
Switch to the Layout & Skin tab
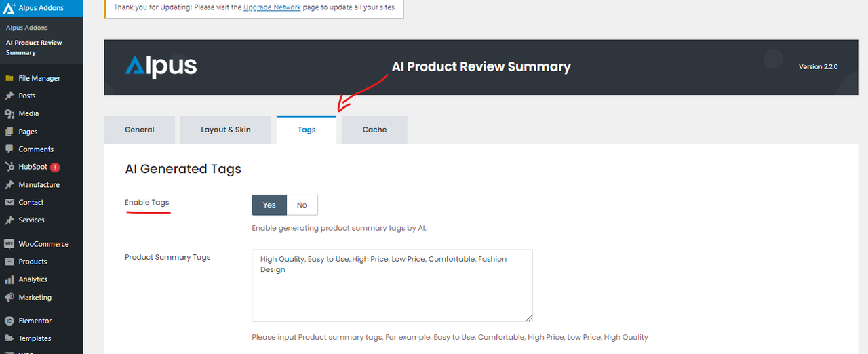(226, 130)
